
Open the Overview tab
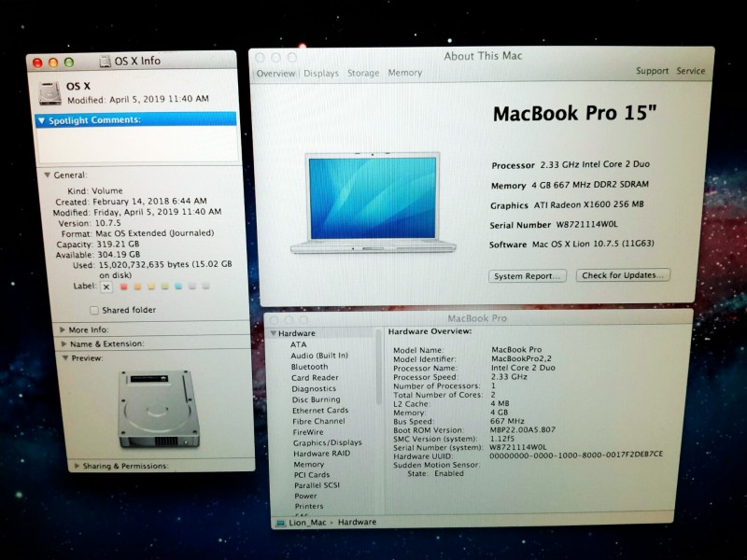[x=275, y=74]
